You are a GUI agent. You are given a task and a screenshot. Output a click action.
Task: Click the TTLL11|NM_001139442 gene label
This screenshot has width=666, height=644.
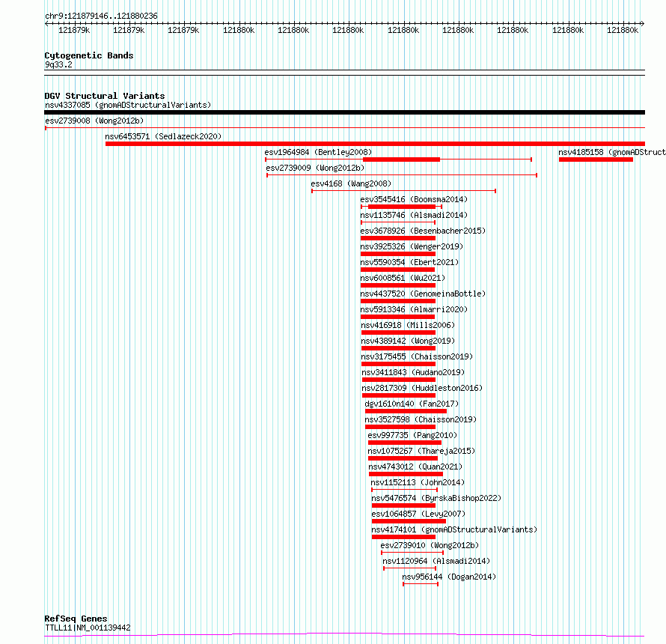click(x=88, y=628)
